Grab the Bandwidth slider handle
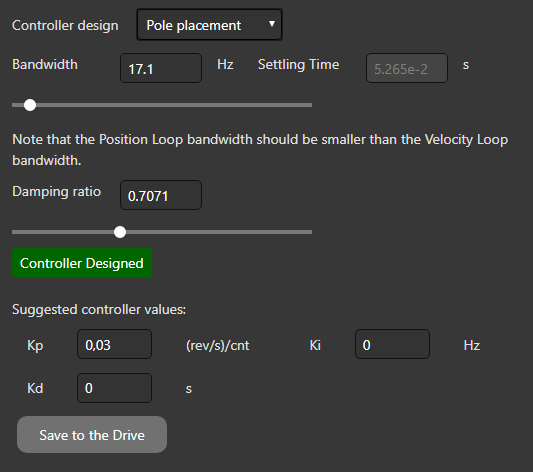 [30, 105]
